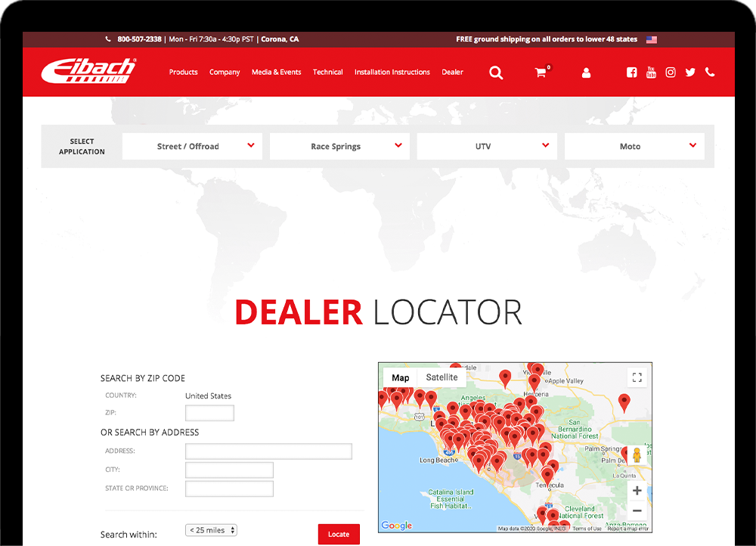Click the Street View pegman icon
Image resolution: width=756 pixels, height=546 pixels.
[x=637, y=454]
